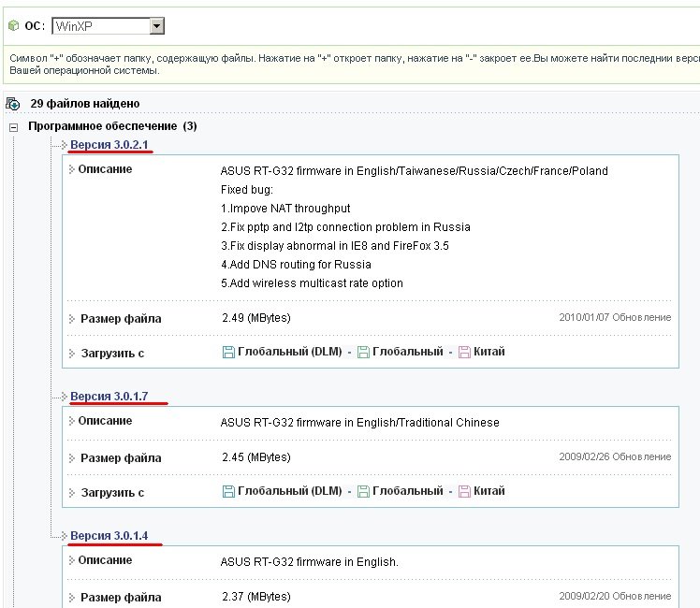Viewport: 700px width, 608px height.
Task: Click Размер файла arrow for 2.37 MBytes row
Action: [71, 597]
